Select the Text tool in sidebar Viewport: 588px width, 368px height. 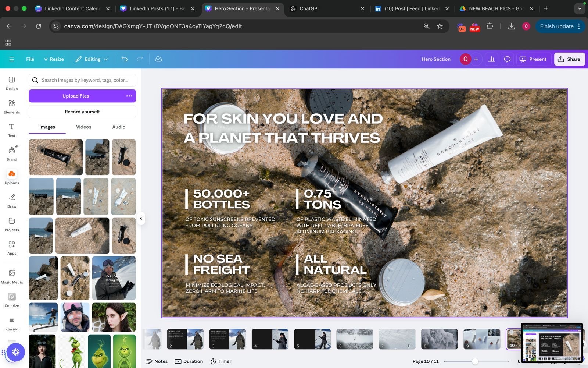12,130
